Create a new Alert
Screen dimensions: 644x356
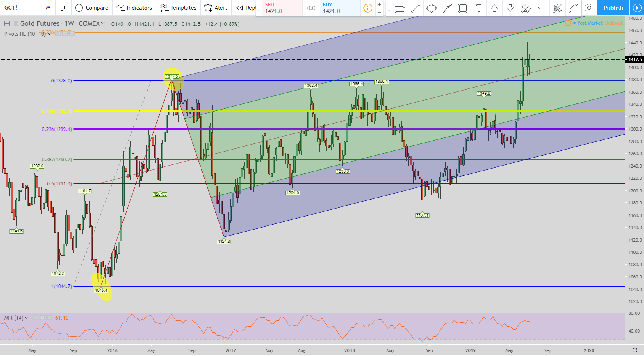[216, 8]
